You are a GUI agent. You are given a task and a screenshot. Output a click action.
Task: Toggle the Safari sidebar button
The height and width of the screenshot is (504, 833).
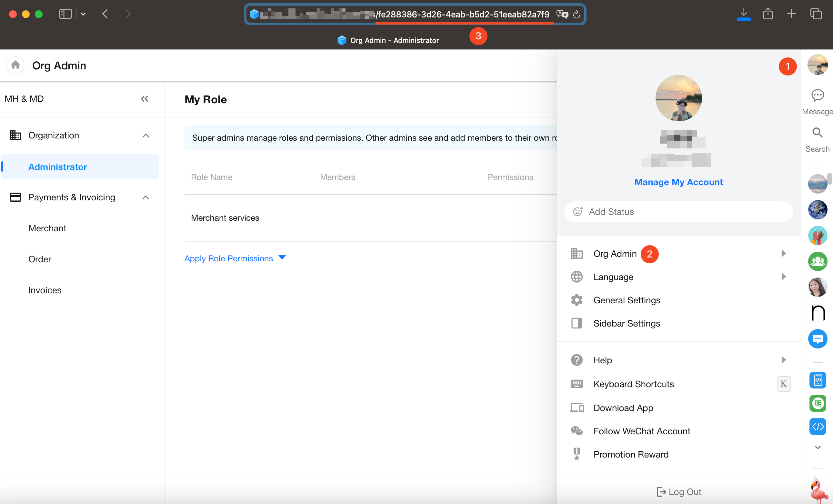pyautogui.click(x=65, y=14)
